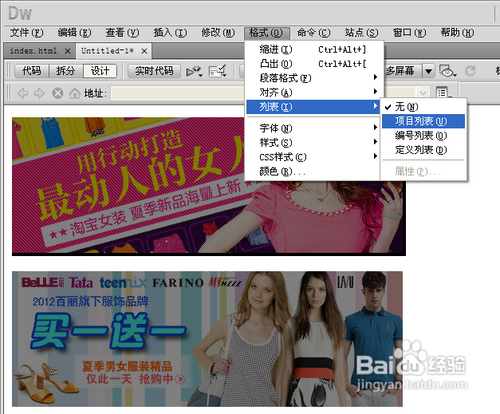
Task: Select 定义列表(D) in the submenu
Action: point(423,150)
